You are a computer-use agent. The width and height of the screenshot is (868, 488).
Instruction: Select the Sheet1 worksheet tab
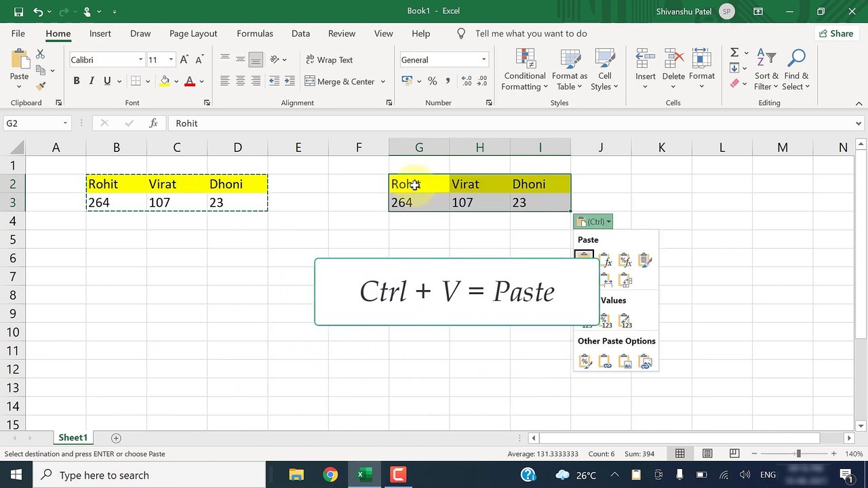coord(73,438)
